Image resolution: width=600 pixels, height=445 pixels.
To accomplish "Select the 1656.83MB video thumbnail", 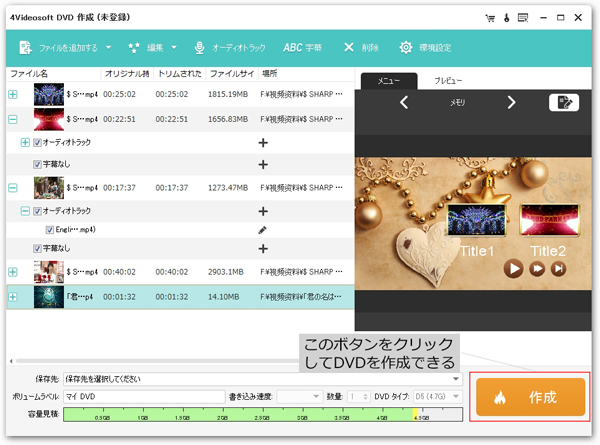I will [49, 119].
